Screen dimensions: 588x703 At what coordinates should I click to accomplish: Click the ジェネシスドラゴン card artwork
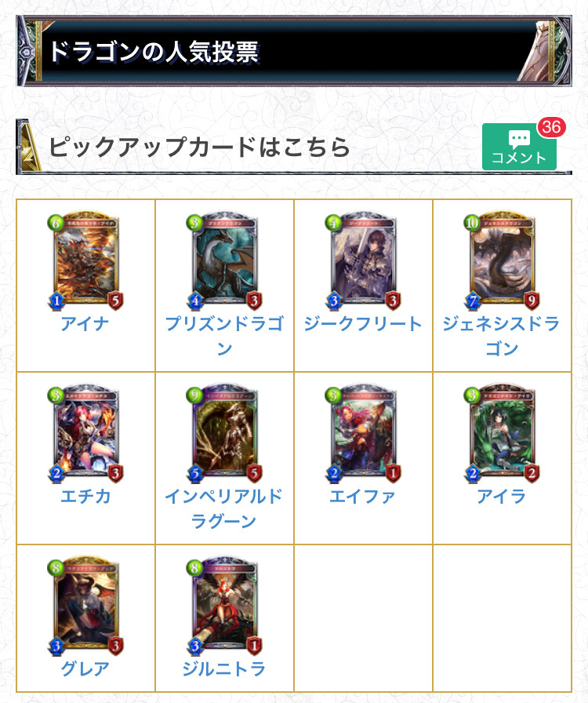point(502,260)
